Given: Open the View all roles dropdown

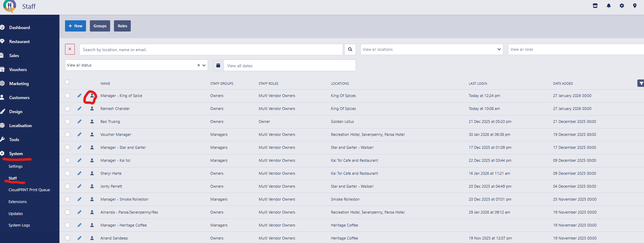Looking at the screenshot, I should click(575, 49).
